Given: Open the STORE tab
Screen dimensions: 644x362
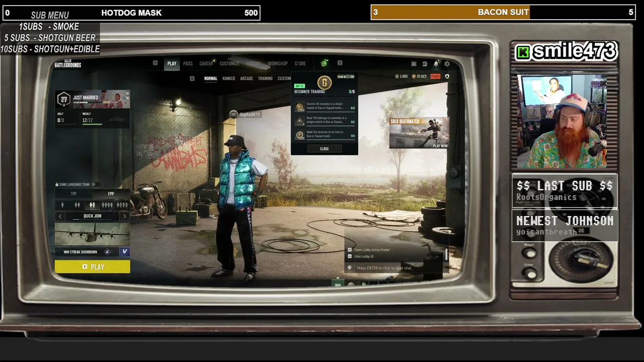Looking at the screenshot, I should tap(300, 64).
